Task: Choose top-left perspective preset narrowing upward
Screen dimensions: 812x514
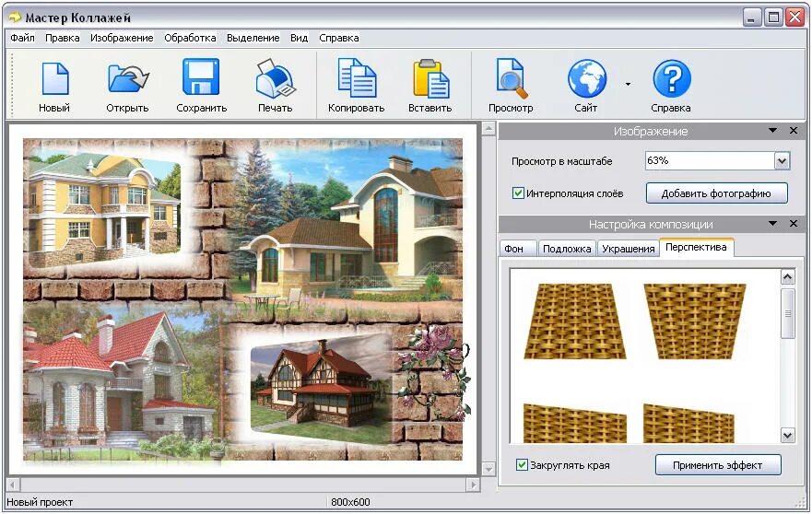Action: point(575,321)
